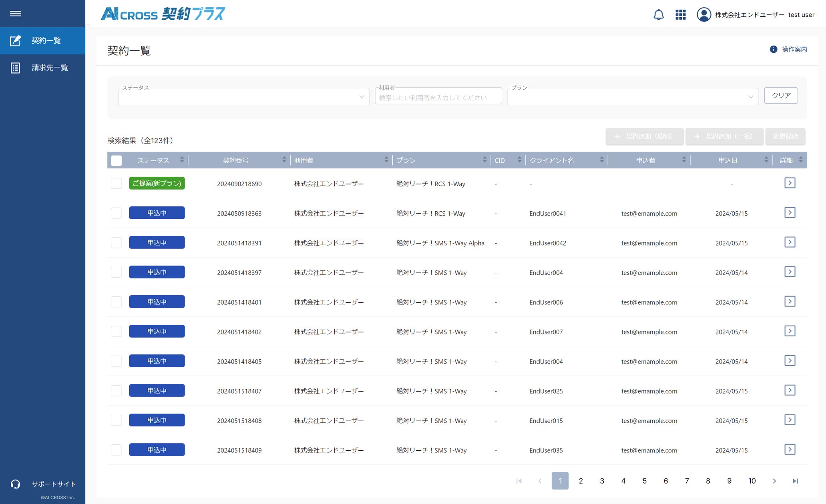Jump to last page icon

pos(795,481)
